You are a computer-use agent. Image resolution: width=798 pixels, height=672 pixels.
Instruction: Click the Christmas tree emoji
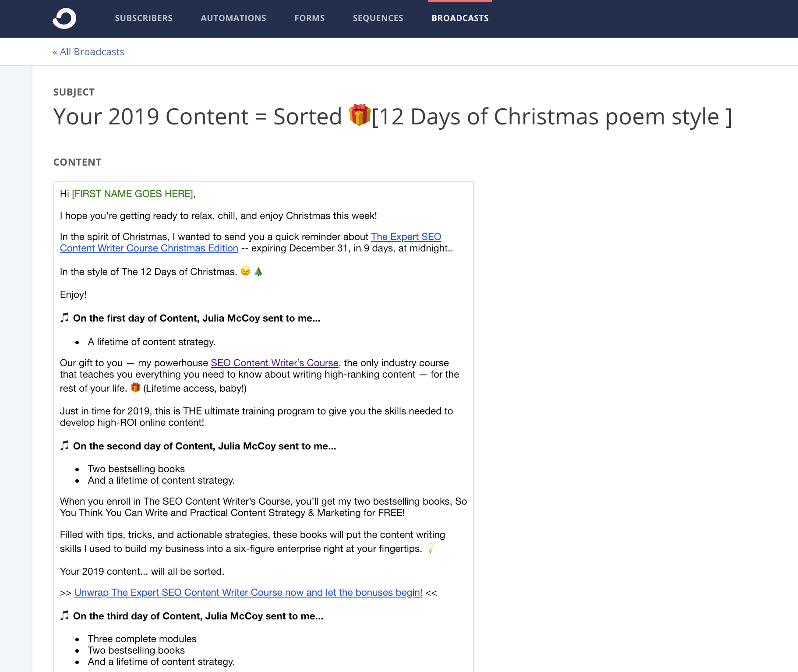tap(258, 271)
